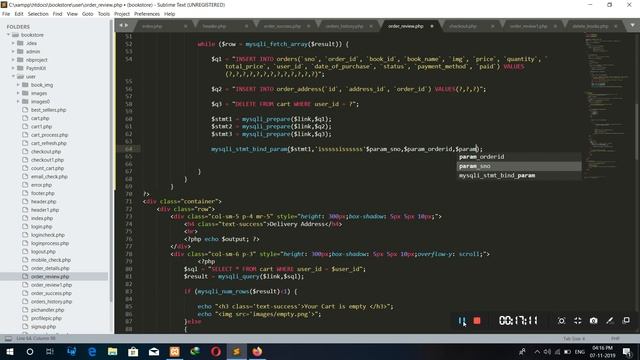640x360 pixels.
Task: Open Firefox from the taskbar
Action: click(x=257, y=351)
